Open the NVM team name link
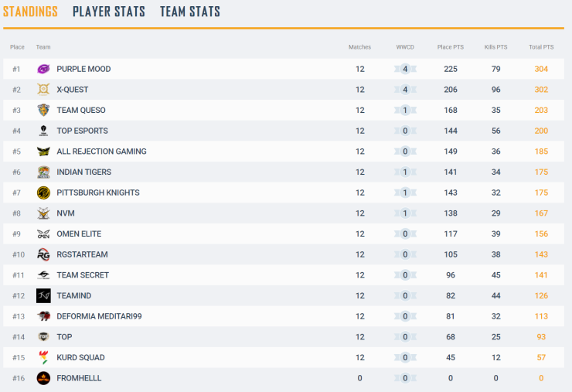 (x=66, y=213)
